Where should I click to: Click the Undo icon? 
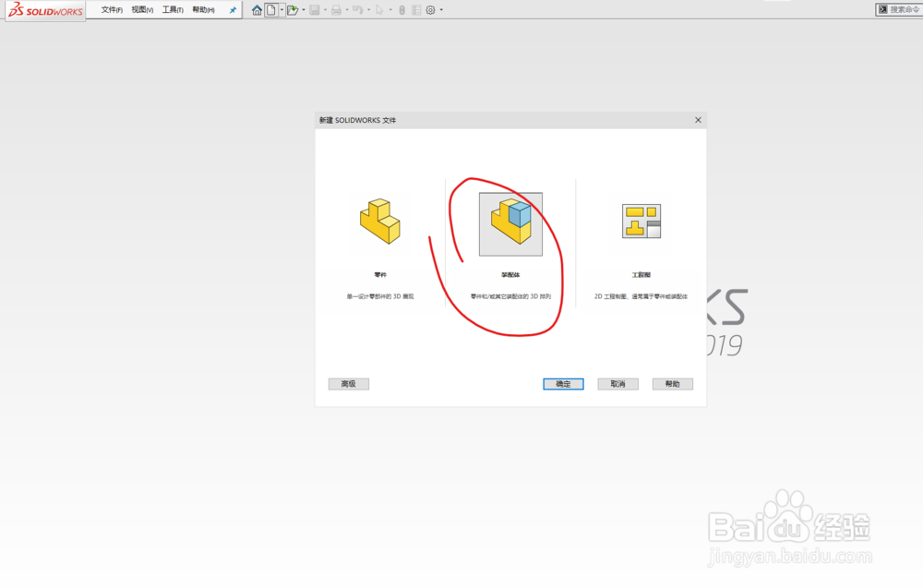(358, 10)
